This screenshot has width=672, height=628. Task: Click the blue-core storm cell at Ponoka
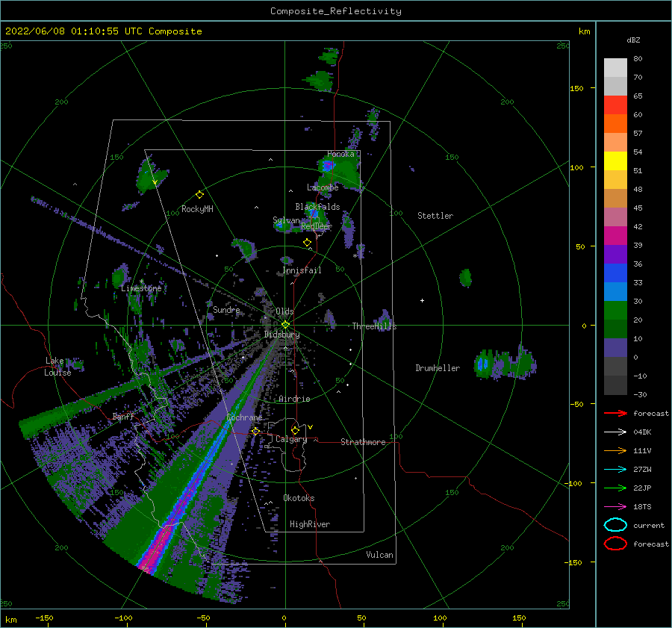pyautogui.click(x=329, y=166)
